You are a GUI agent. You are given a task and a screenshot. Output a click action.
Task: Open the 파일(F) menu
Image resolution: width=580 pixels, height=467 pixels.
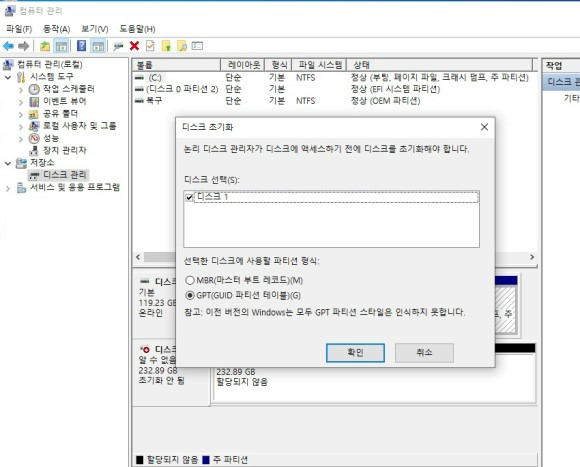click(19, 29)
